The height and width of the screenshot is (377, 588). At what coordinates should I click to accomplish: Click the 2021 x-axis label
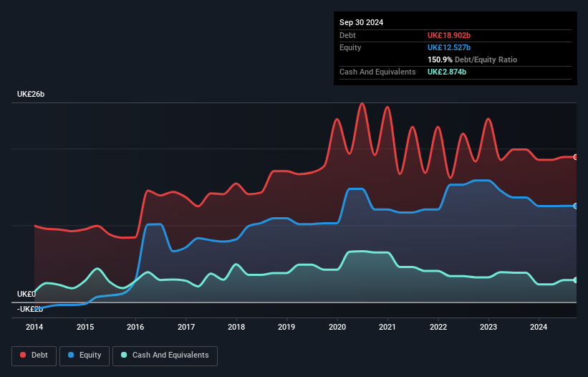tap(387, 327)
